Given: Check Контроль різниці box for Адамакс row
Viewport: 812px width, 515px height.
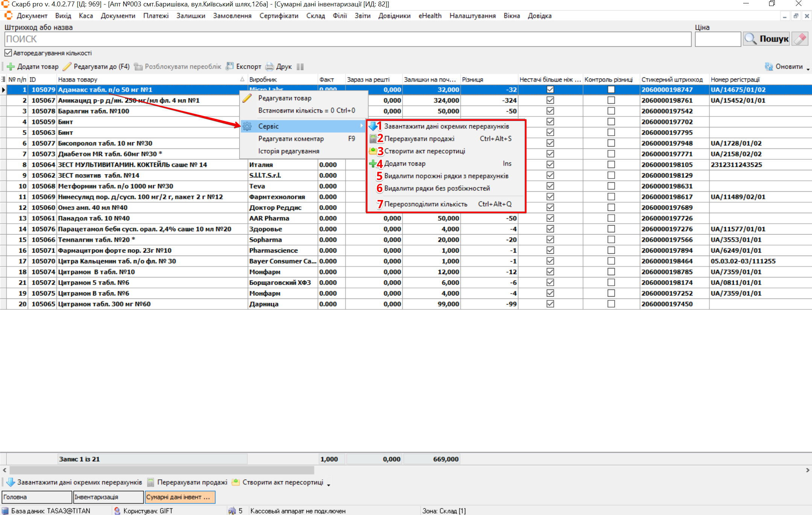Looking at the screenshot, I should point(611,89).
